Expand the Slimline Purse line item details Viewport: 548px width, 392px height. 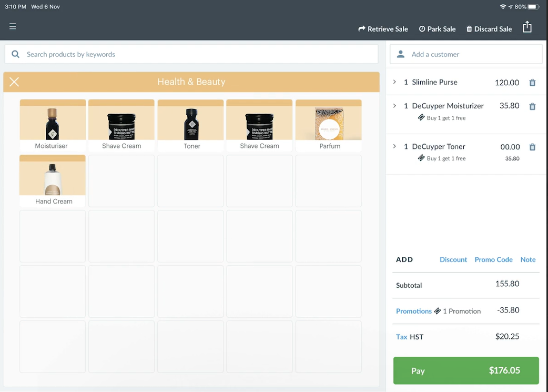tap(395, 82)
